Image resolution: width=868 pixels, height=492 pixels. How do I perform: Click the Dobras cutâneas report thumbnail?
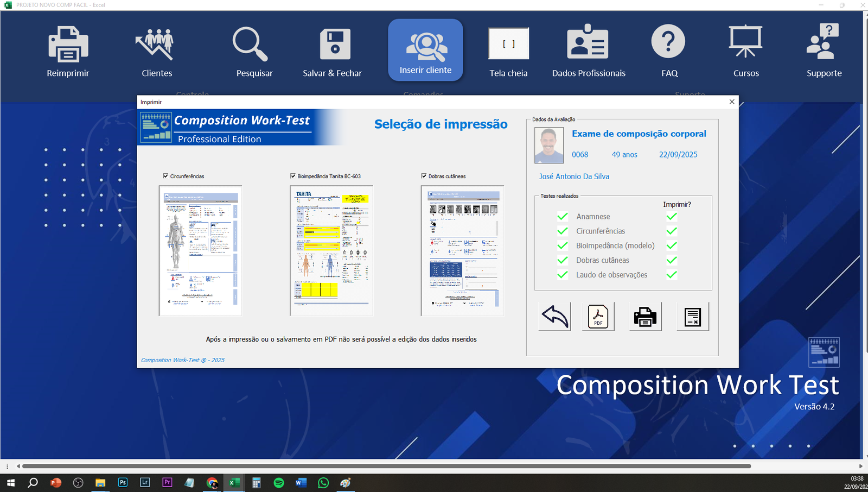462,250
